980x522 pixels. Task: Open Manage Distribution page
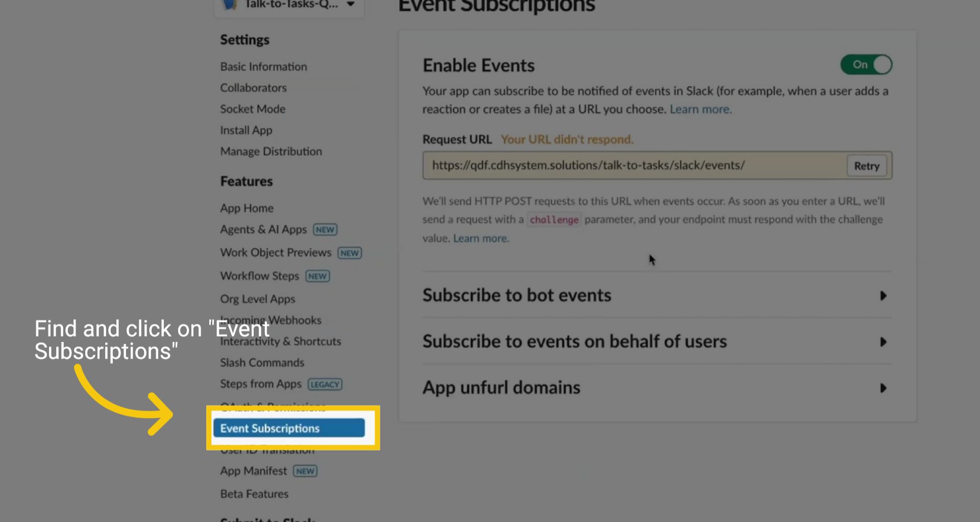tap(271, 151)
